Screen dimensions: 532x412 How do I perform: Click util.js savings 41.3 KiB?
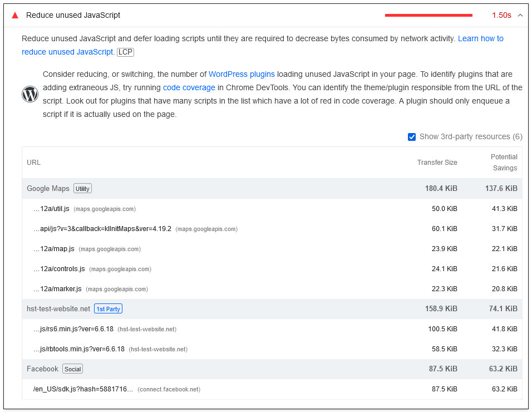(505, 209)
